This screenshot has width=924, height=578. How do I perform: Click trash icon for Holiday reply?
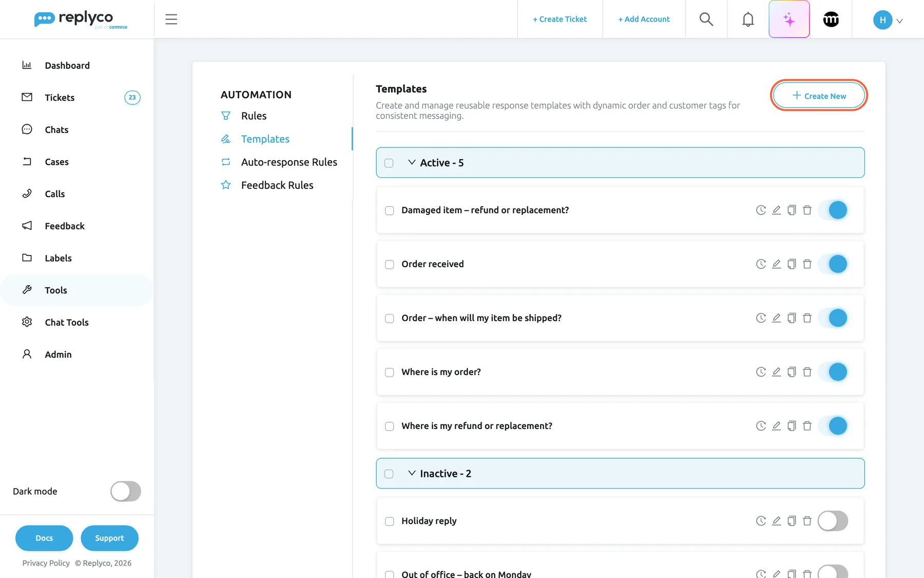[x=807, y=521]
